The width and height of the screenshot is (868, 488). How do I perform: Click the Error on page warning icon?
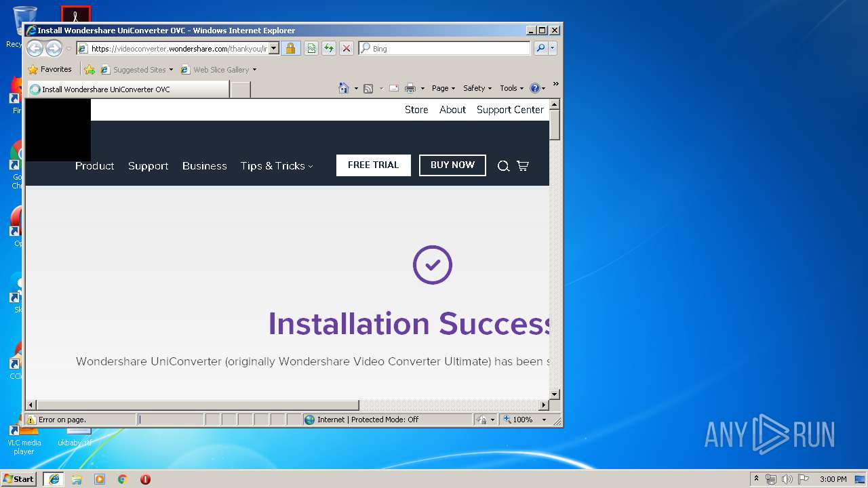coord(31,420)
